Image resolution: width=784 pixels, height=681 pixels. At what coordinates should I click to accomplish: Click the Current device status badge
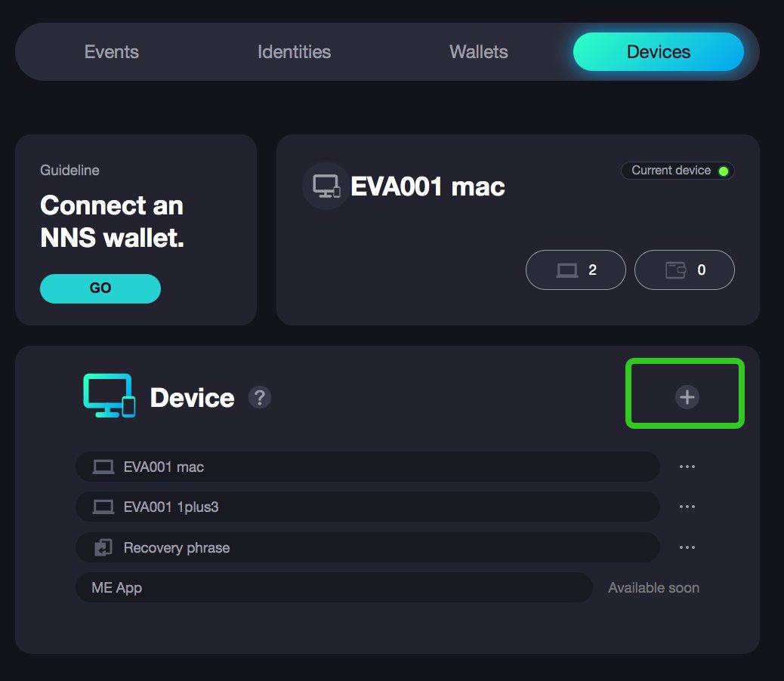[678, 171]
